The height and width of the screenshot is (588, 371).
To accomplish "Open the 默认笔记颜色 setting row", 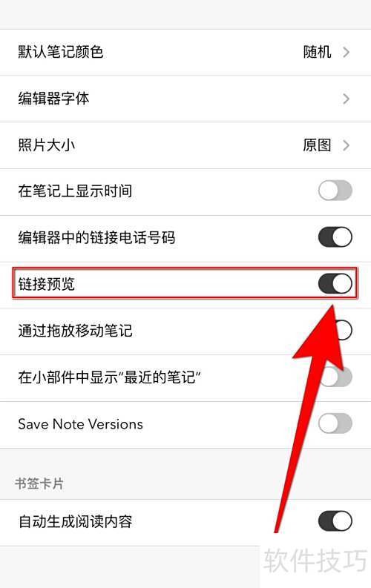I will (x=185, y=52).
